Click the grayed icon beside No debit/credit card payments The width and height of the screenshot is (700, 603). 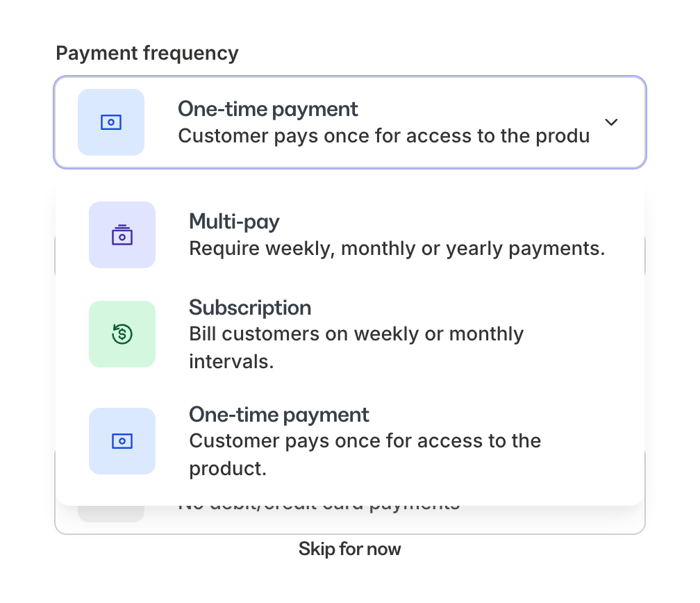(111, 504)
